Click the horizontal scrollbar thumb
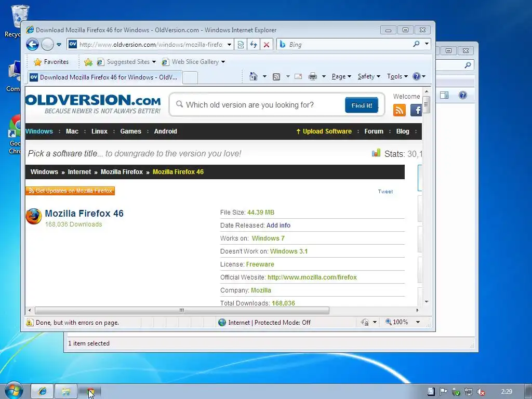The height and width of the screenshot is (399, 532). click(182, 310)
